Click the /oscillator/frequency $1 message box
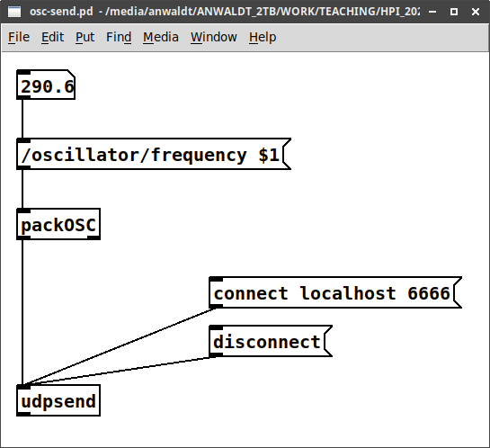This screenshot has width=490, height=448. [154, 154]
